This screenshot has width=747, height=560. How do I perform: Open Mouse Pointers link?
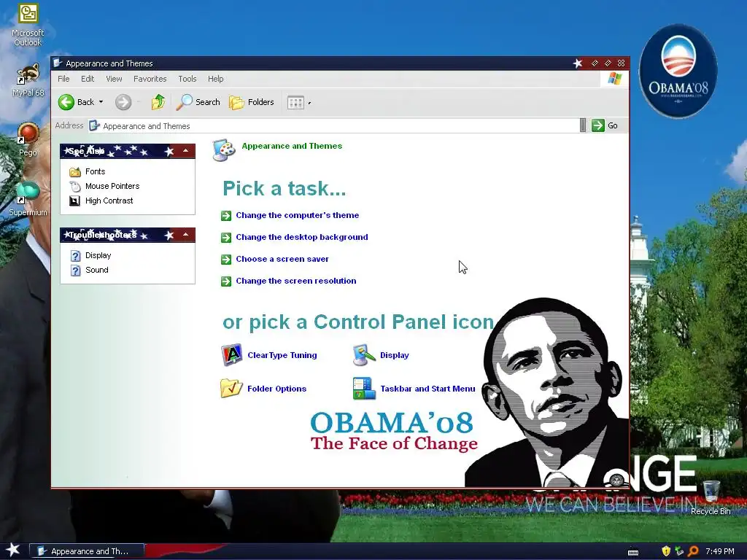point(112,186)
